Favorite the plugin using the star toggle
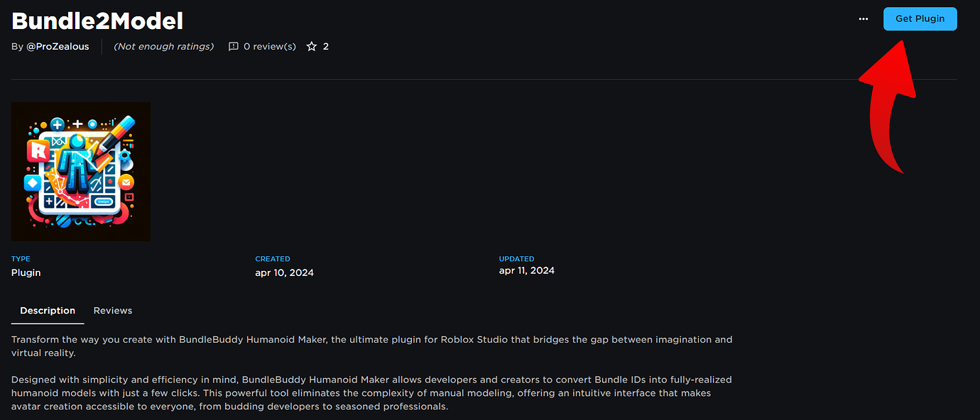The image size is (980, 420). (311, 46)
